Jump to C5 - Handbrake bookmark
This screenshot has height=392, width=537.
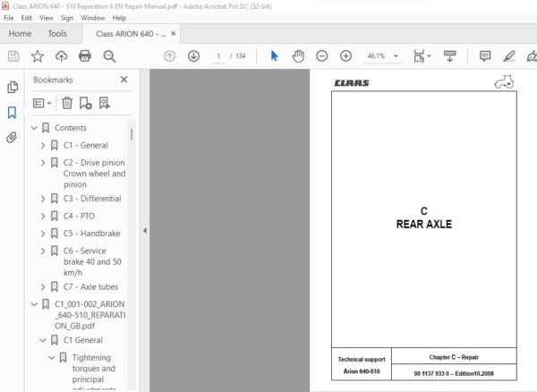[x=92, y=234]
